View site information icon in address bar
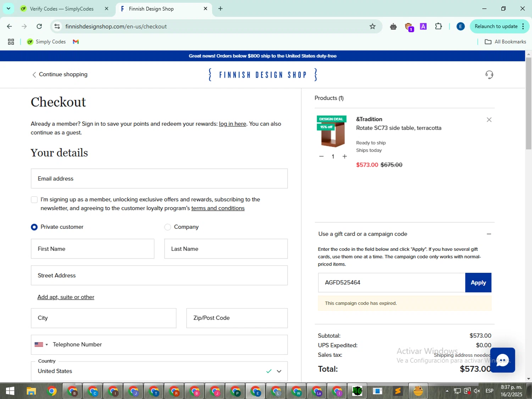532x399 pixels. point(57,27)
